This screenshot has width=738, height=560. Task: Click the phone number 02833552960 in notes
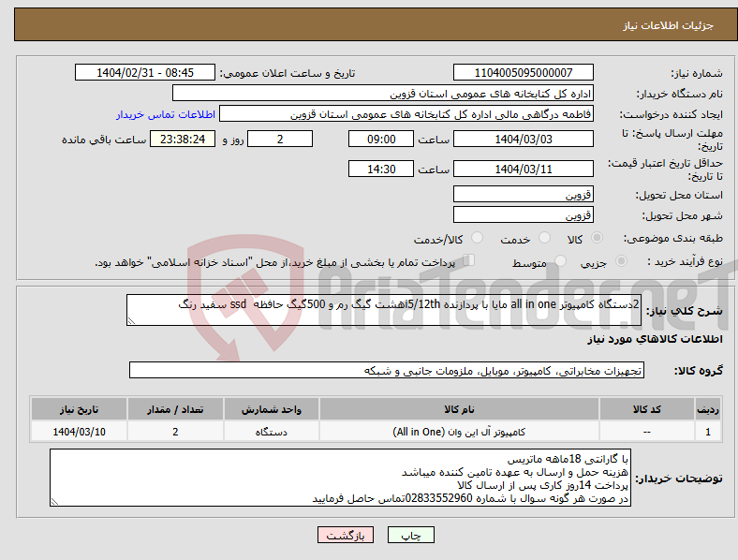(x=438, y=498)
